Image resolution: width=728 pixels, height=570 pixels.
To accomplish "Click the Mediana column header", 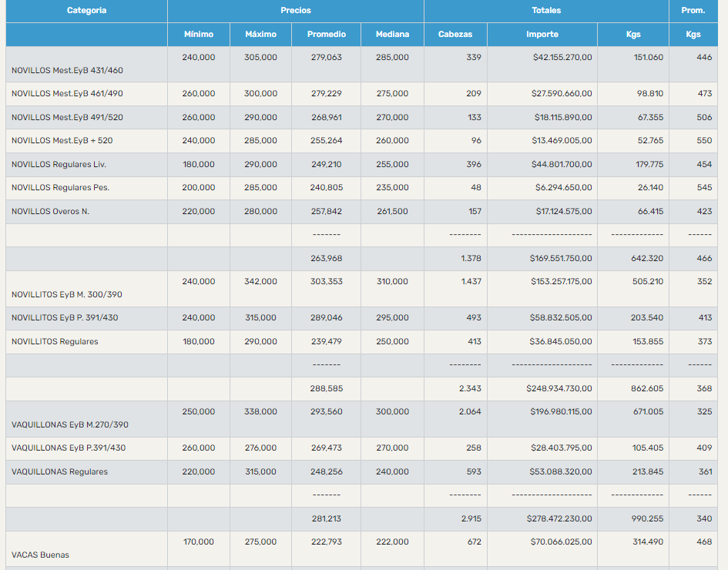I will [x=392, y=35].
